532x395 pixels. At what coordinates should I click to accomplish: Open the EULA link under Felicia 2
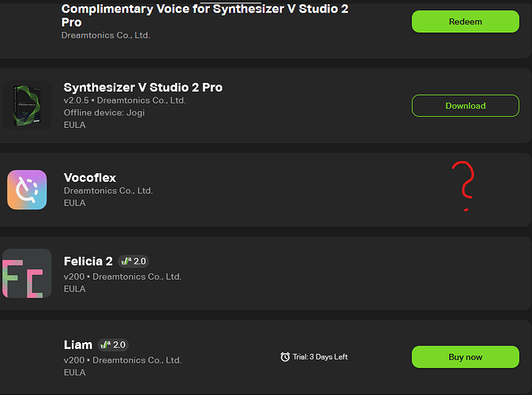(75, 288)
